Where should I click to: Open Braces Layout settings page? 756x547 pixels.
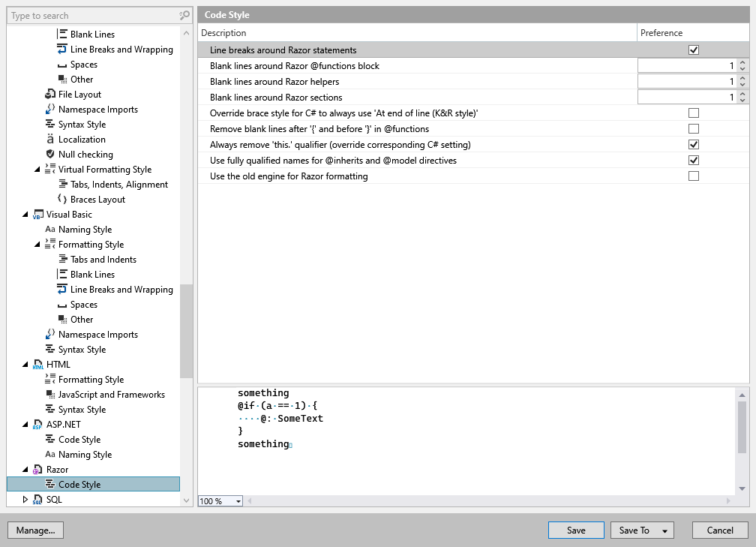(97, 200)
